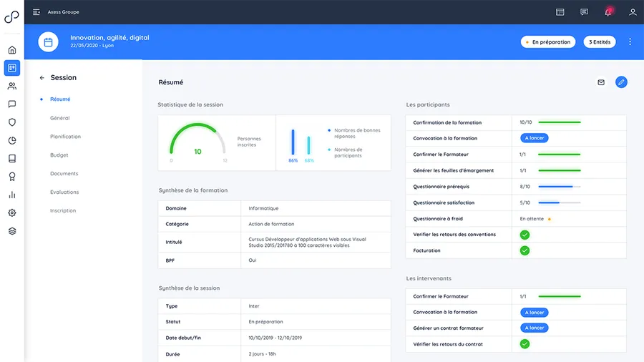Click Questionnaire satisfaction progress bar

point(560,202)
